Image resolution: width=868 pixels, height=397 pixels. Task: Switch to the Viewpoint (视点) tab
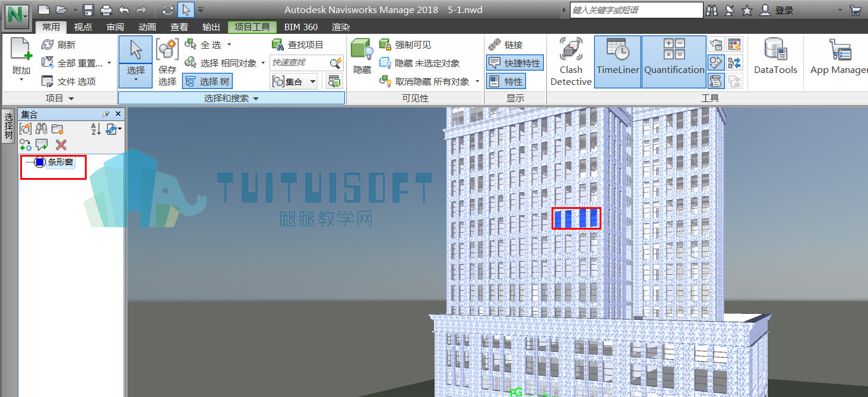coord(83,27)
